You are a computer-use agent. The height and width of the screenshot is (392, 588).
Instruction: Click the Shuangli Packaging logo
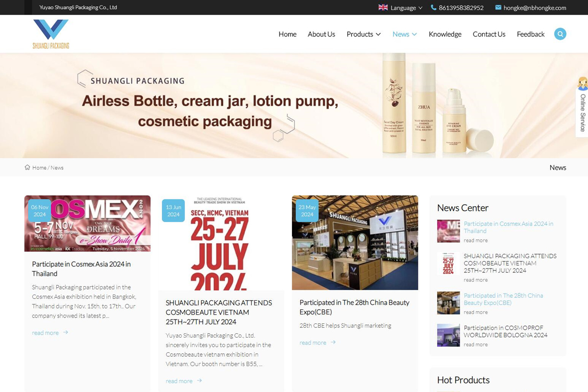pyautogui.click(x=51, y=34)
